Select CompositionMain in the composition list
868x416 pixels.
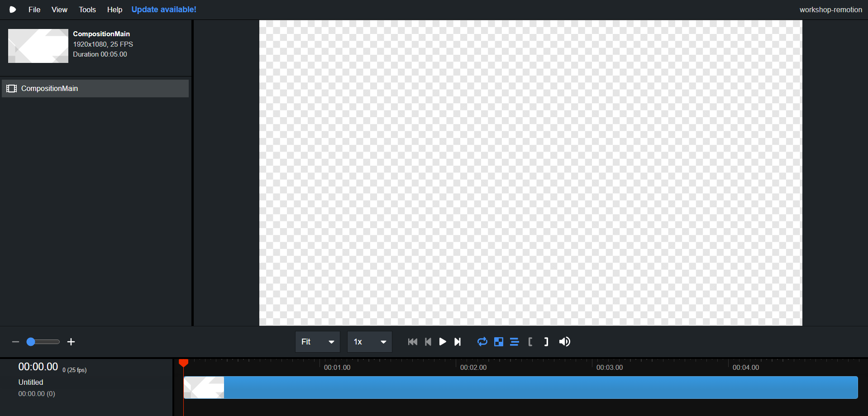tap(95, 88)
